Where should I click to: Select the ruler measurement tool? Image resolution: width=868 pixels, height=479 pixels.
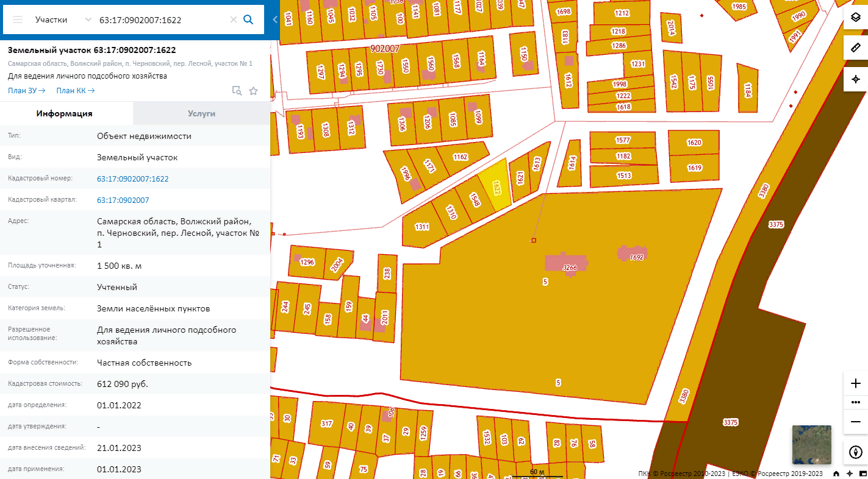click(856, 48)
